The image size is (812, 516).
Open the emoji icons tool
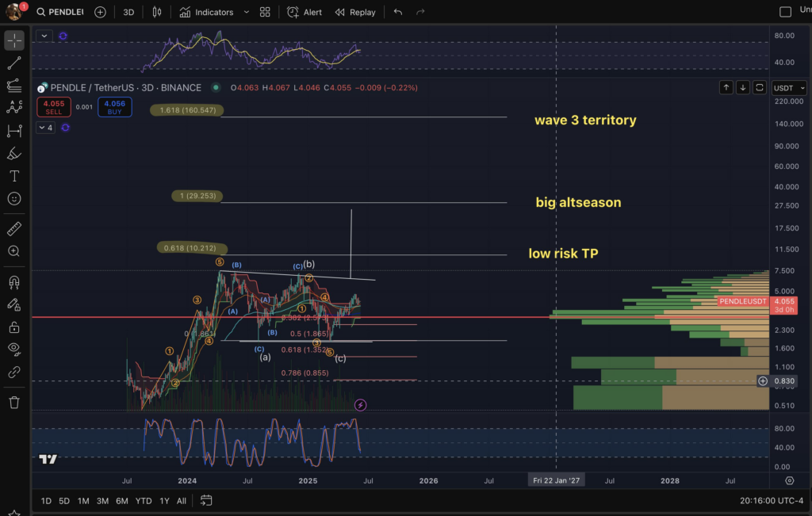pos(14,199)
